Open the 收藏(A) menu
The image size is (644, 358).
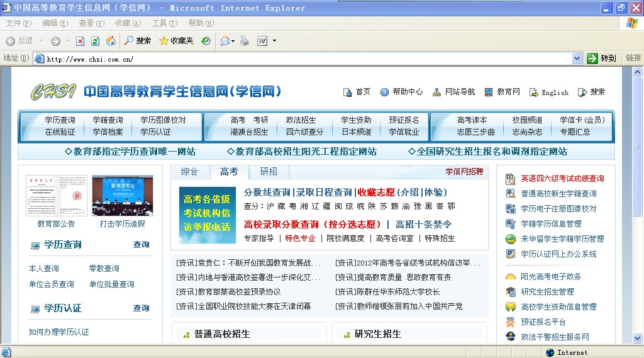[128, 23]
